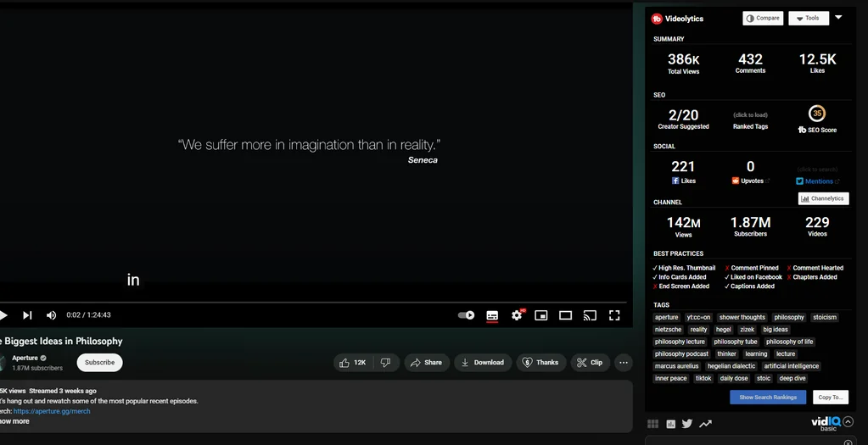868x445 pixels.
Task: Click the Thanks button
Action: 540,363
